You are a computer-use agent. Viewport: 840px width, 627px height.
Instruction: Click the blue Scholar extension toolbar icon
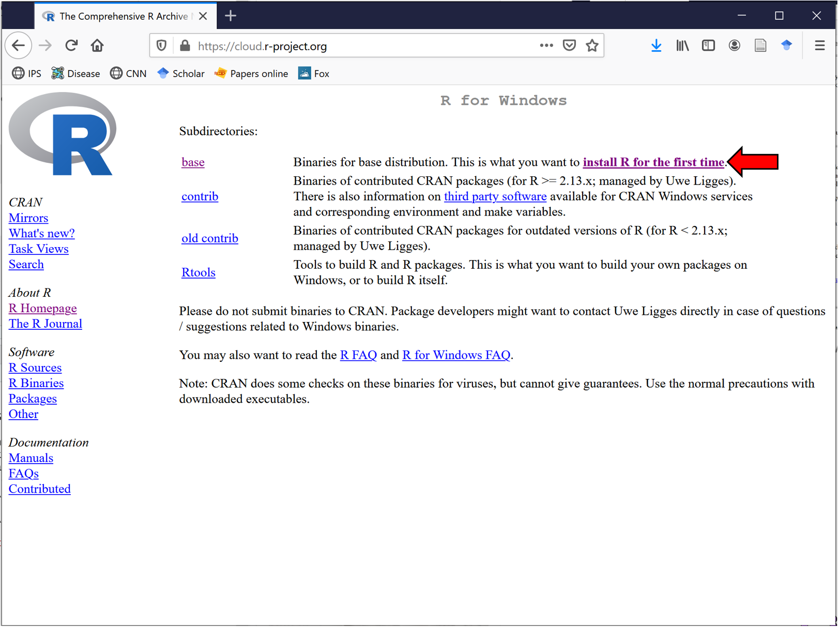(x=786, y=45)
